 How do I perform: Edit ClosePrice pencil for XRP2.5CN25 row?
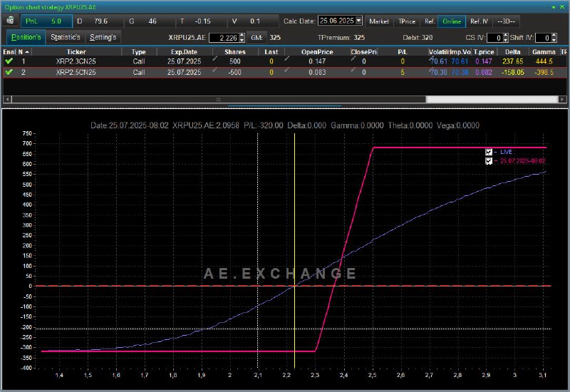353,69
